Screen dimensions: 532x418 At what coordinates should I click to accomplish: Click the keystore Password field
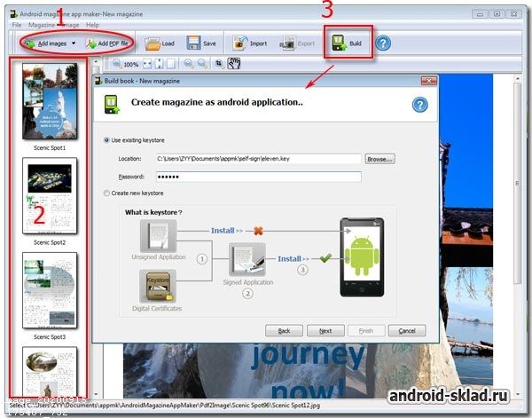point(259,177)
